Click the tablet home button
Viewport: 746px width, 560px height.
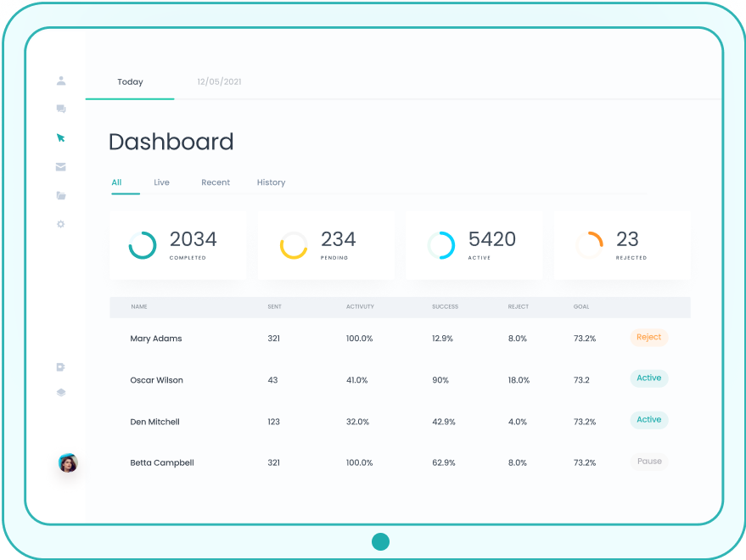[x=380, y=541]
